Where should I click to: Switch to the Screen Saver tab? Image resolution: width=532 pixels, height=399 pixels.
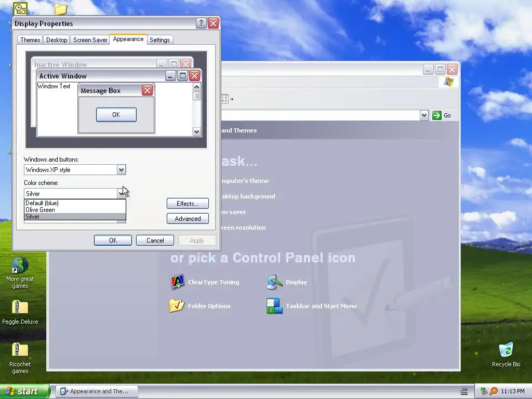click(90, 40)
